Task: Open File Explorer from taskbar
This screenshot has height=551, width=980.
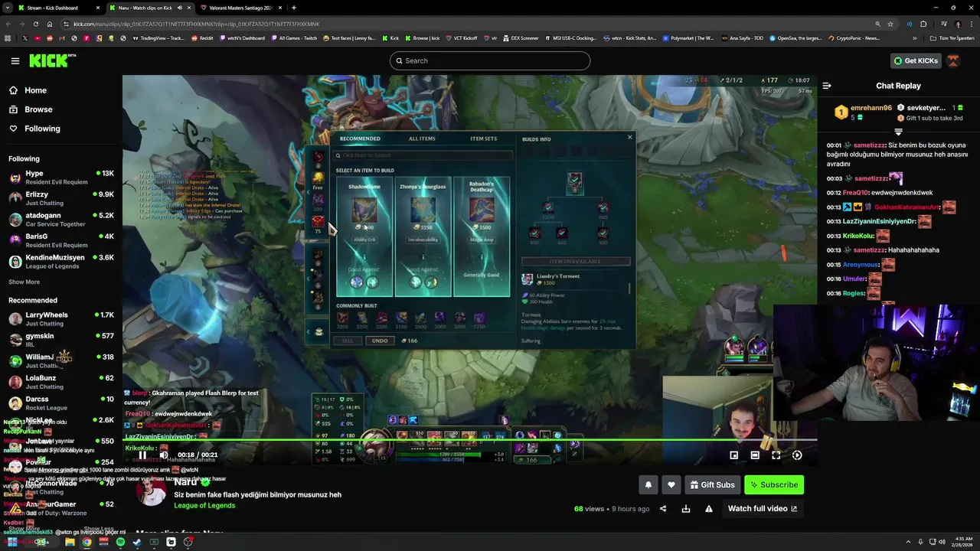Action: (x=70, y=542)
